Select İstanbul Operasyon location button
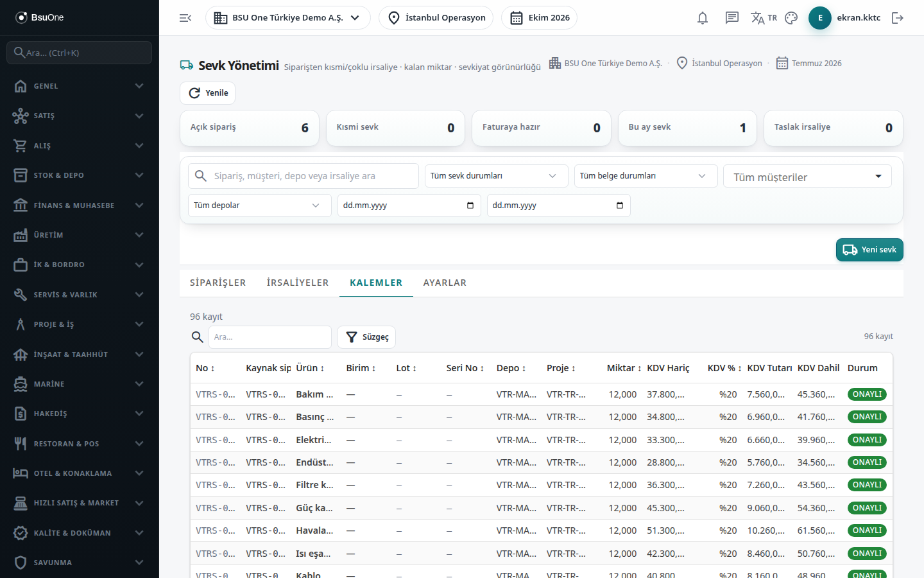 point(436,18)
